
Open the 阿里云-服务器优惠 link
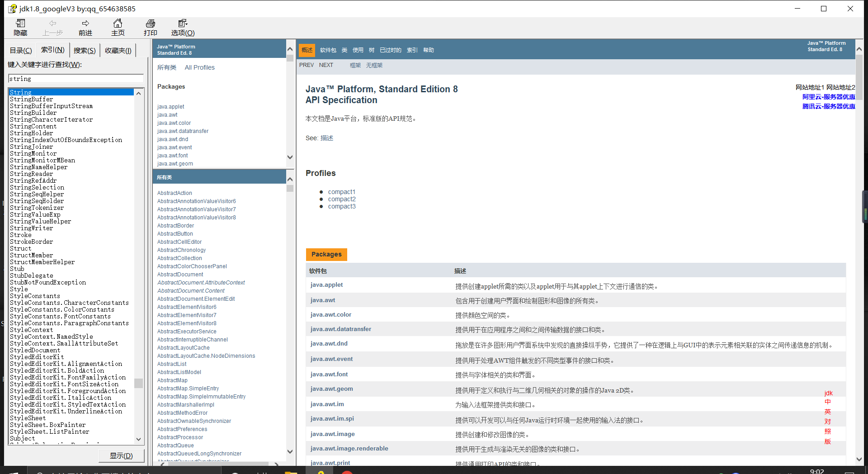(x=828, y=96)
